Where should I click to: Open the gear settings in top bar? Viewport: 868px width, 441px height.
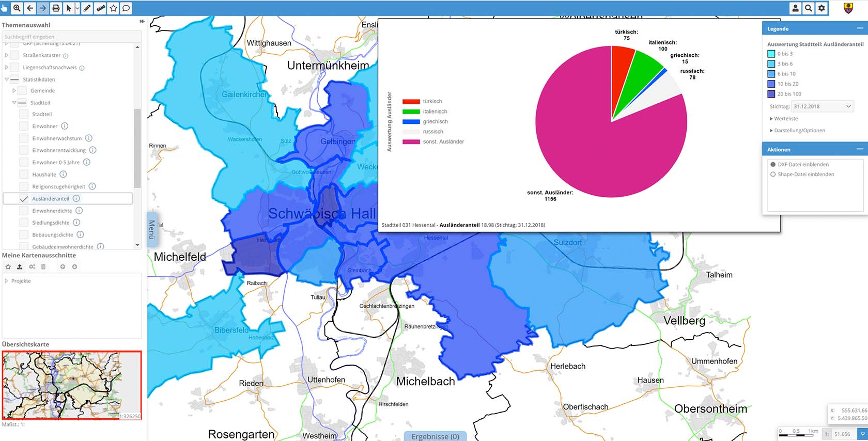point(822,8)
